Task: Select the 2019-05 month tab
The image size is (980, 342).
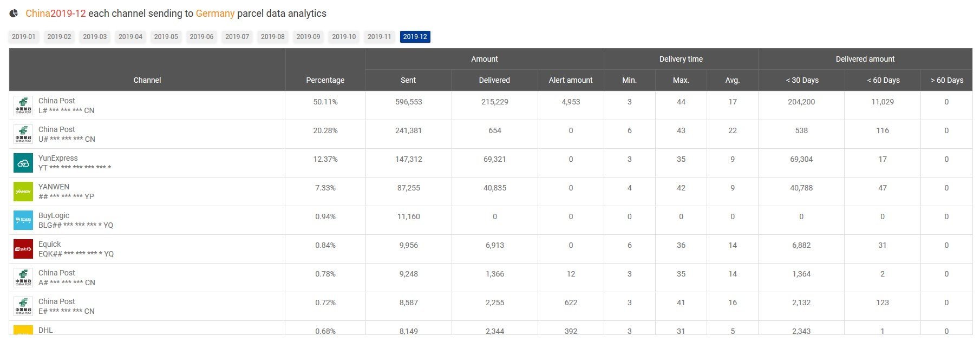Action: tap(166, 37)
